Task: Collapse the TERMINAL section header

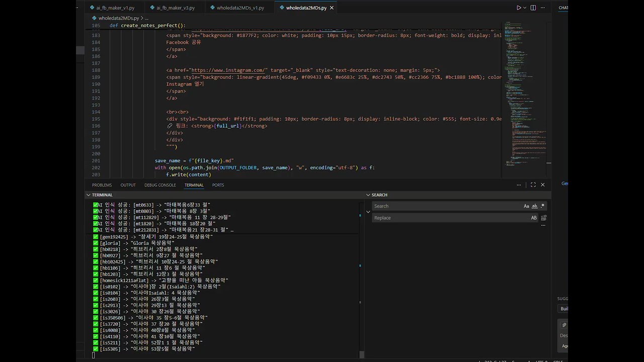Action: click(224, 195)
